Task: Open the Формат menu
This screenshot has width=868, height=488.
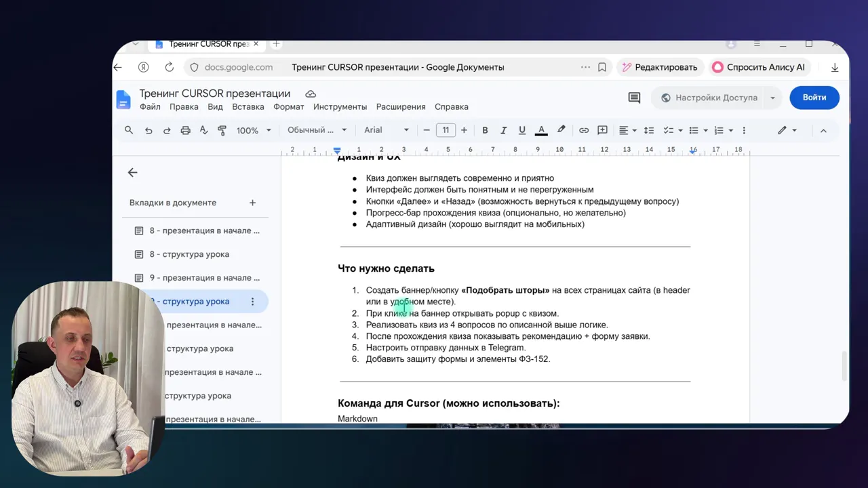Action: pos(289,106)
